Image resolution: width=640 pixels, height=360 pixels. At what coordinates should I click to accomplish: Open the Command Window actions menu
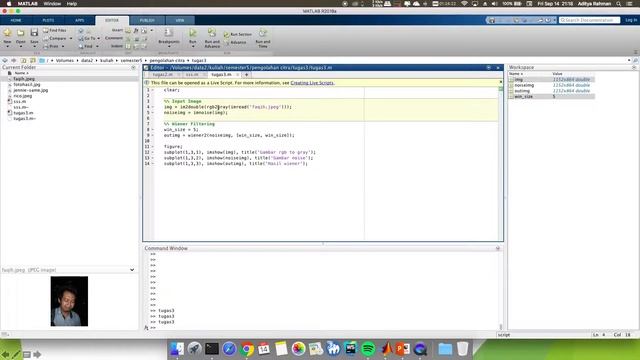tap(498, 248)
